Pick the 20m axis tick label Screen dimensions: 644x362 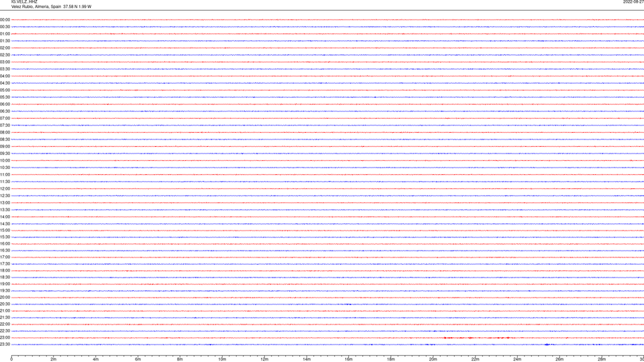(x=433, y=359)
